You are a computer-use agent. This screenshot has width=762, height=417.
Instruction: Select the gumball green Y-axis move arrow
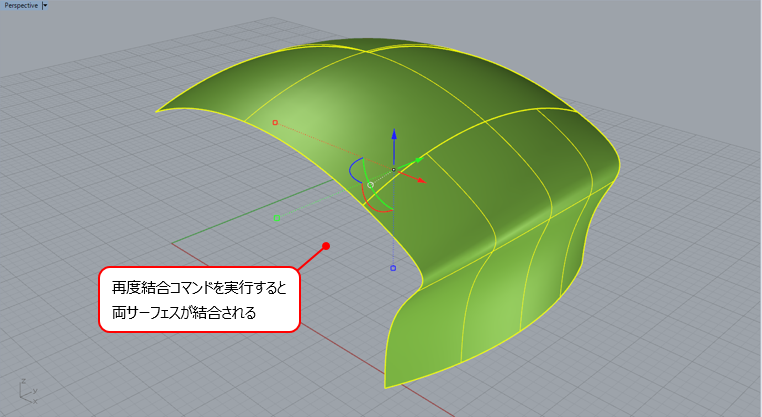tap(411, 163)
